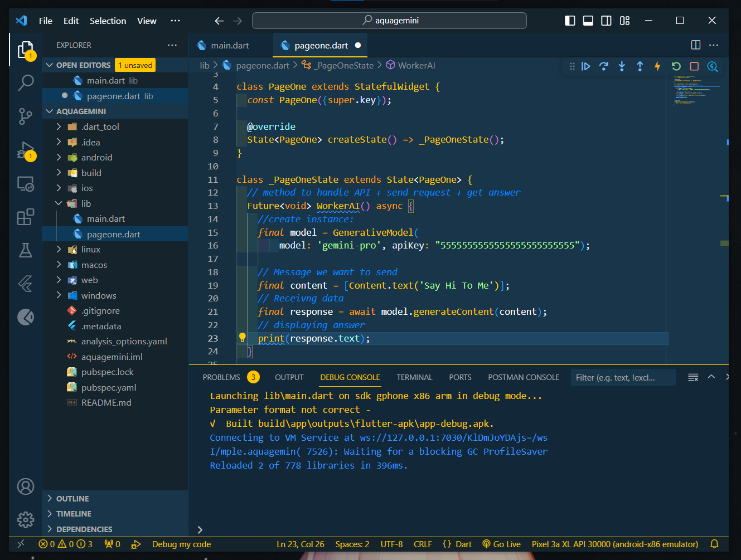This screenshot has height=560, width=741.
Task: Open the Testing flask view
Action: 26,250
